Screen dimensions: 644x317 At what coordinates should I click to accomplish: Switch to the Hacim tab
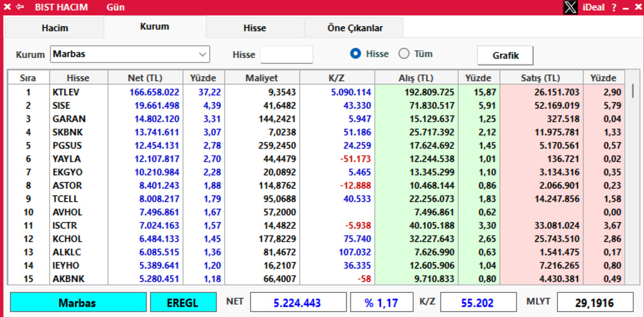[55, 28]
